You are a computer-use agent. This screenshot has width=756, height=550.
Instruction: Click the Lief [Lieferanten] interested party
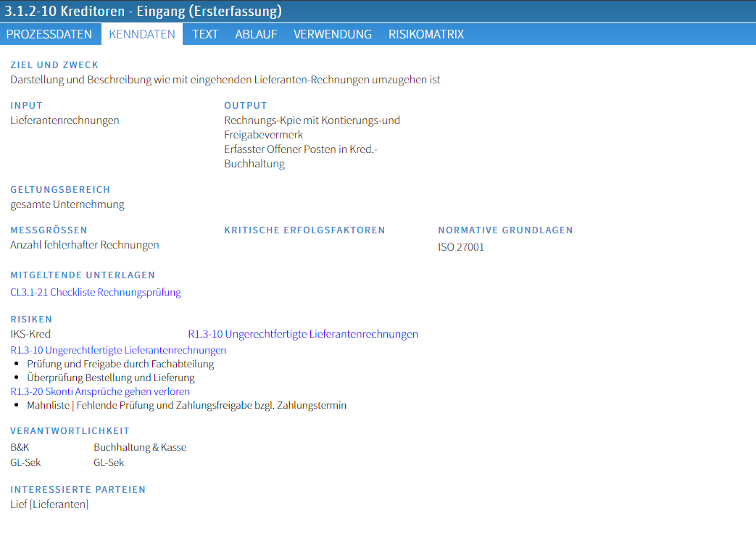49,504
